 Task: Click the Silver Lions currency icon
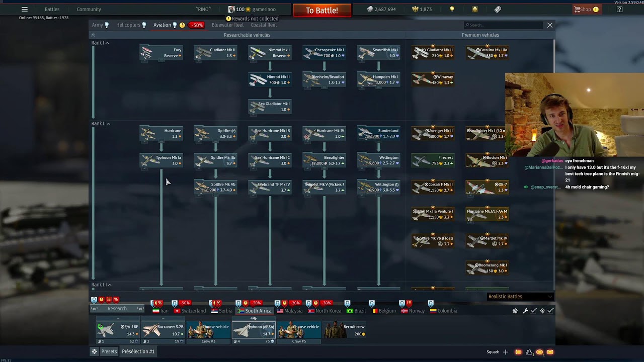(x=370, y=9)
